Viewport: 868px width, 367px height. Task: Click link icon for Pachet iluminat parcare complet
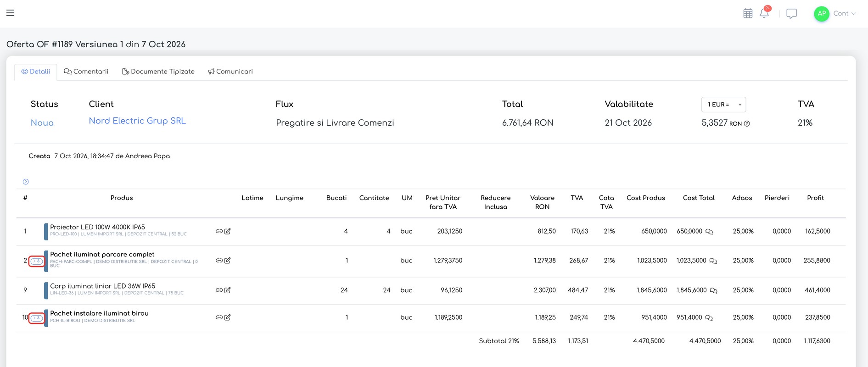coord(219,261)
